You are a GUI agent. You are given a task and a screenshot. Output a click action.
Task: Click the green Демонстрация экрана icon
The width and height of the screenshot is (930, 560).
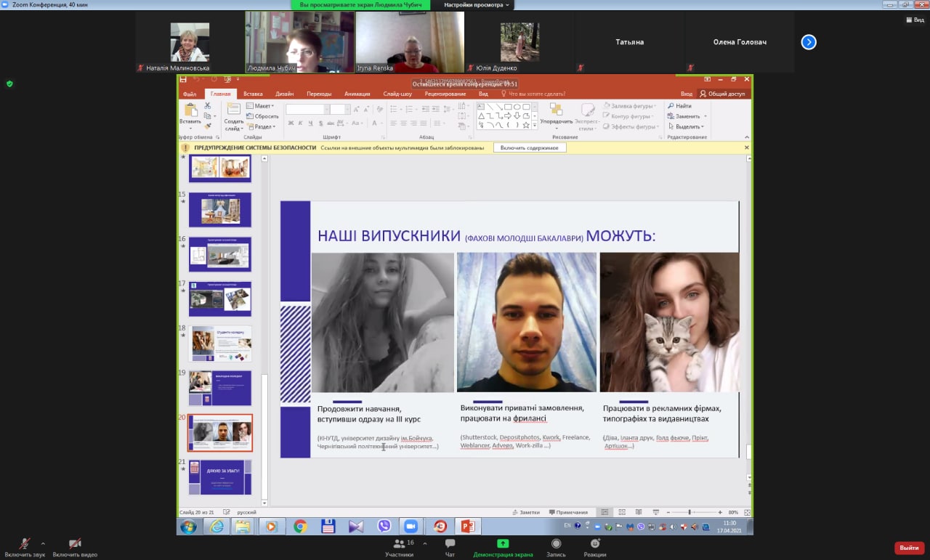503,543
